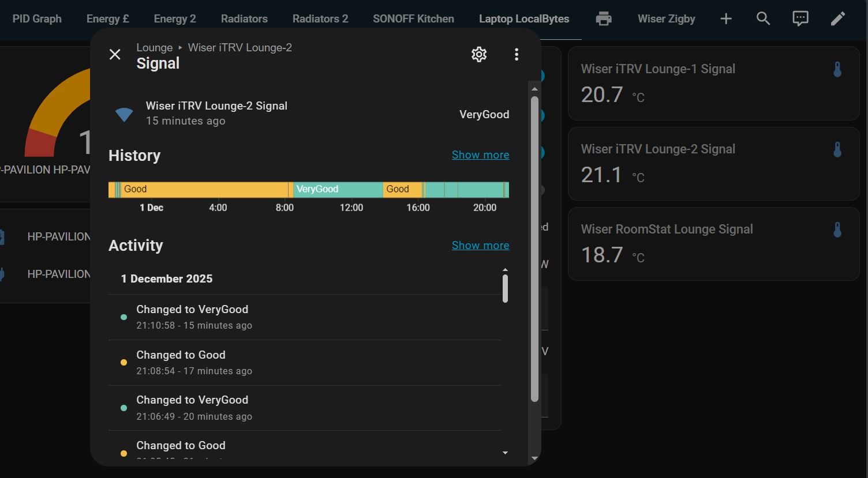Edit the dashboard with the pencil icon

tap(838, 19)
